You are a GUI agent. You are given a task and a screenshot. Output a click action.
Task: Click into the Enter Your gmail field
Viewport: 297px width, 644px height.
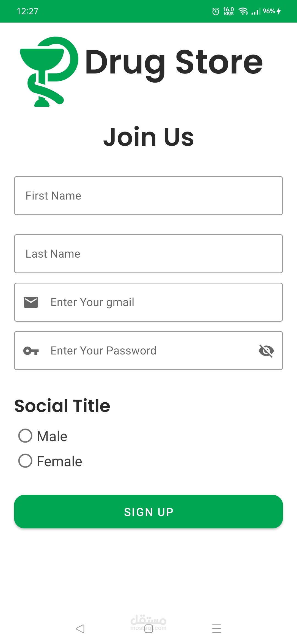click(159, 302)
